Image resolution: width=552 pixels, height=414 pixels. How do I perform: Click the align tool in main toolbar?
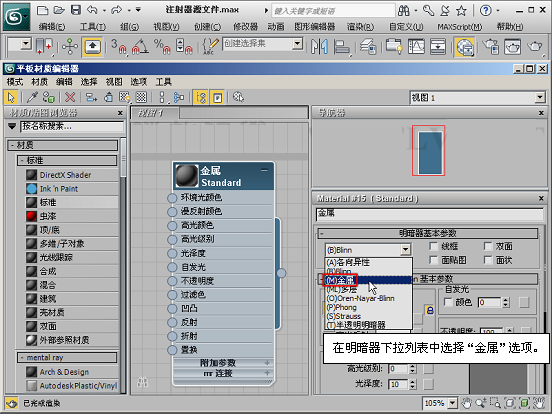pyautogui.click(x=341, y=46)
